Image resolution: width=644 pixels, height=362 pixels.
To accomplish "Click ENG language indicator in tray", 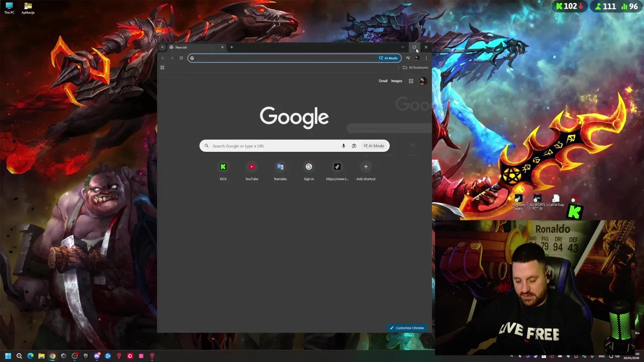I will [601, 356].
